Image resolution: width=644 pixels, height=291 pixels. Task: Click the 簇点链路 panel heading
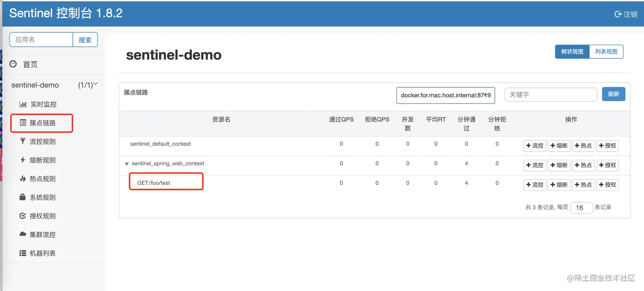point(136,92)
